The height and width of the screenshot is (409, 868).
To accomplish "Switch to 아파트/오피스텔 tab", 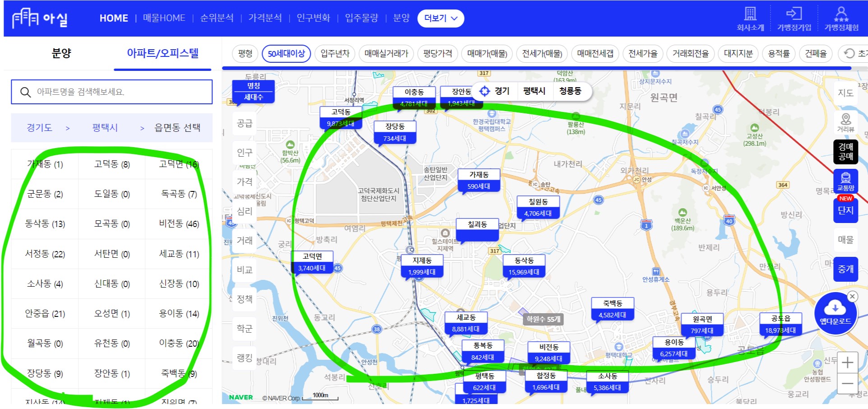I will point(162,53).
